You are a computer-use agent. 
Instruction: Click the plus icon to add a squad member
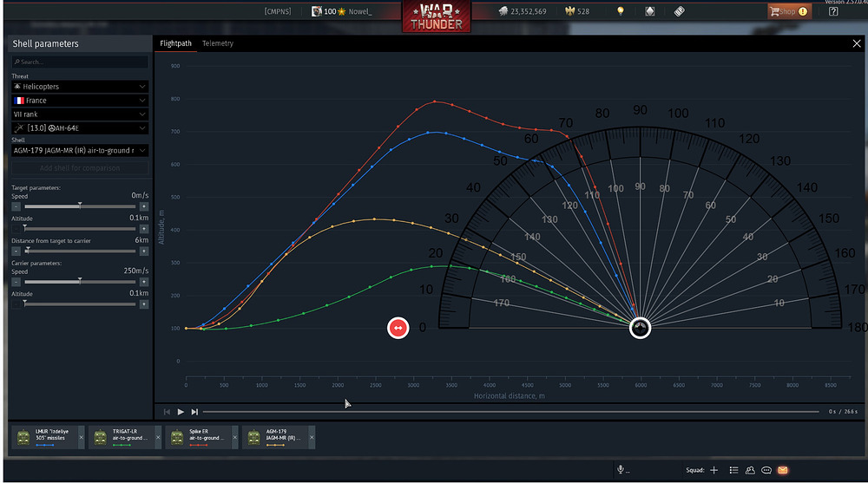[714, 470]
